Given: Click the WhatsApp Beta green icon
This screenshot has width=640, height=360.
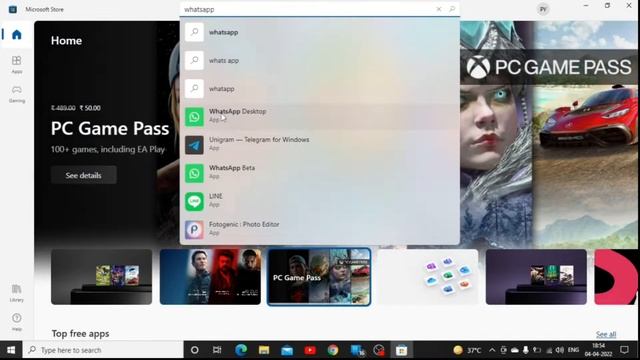Looking at the screenshot, I should point(194,173).
